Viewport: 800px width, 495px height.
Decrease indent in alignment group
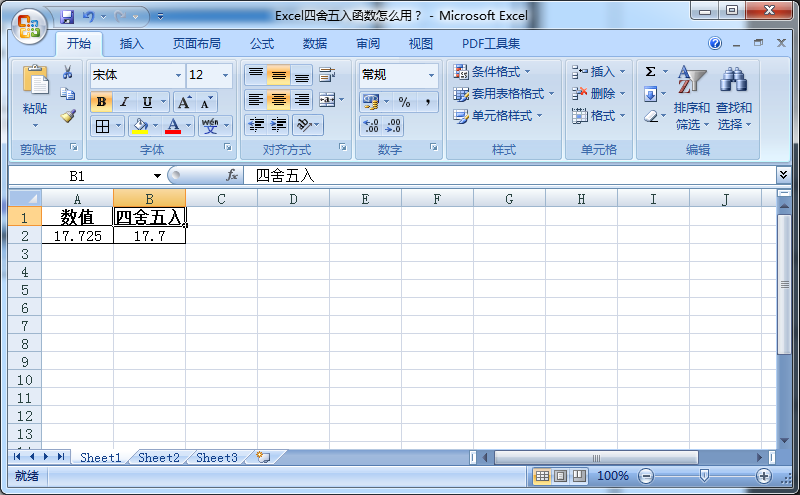[x=256, y=125]
